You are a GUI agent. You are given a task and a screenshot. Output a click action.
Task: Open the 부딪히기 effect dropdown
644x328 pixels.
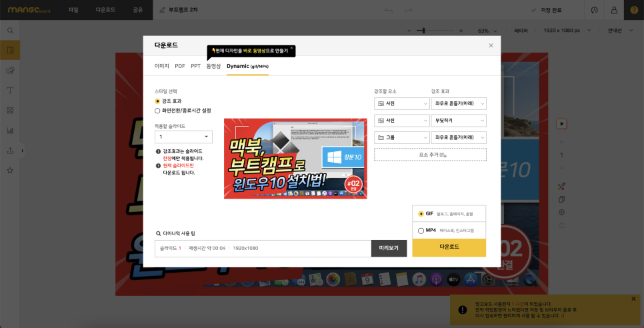[459, 121]
